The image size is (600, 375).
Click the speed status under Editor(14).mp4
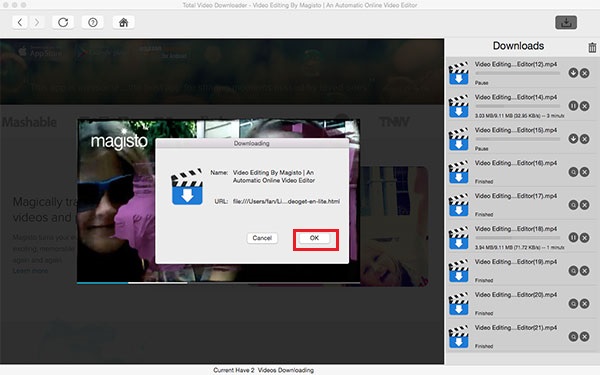click(519, 116)
